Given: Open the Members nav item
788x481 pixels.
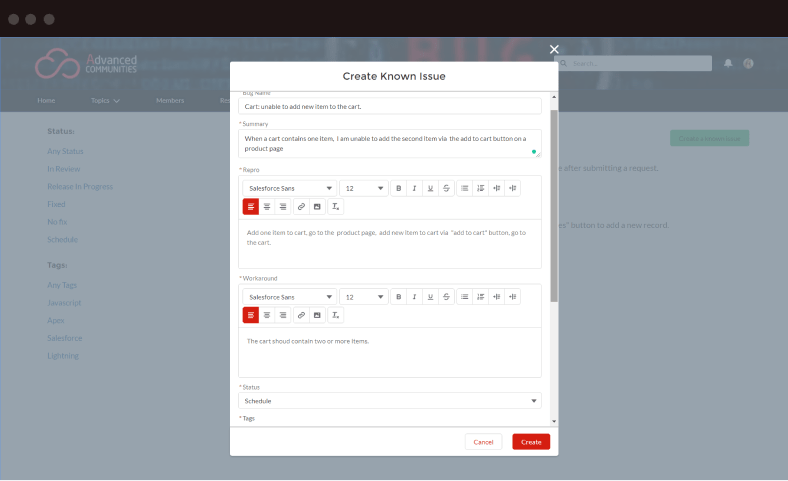Looking at the screenshot, I should [170, 101].
